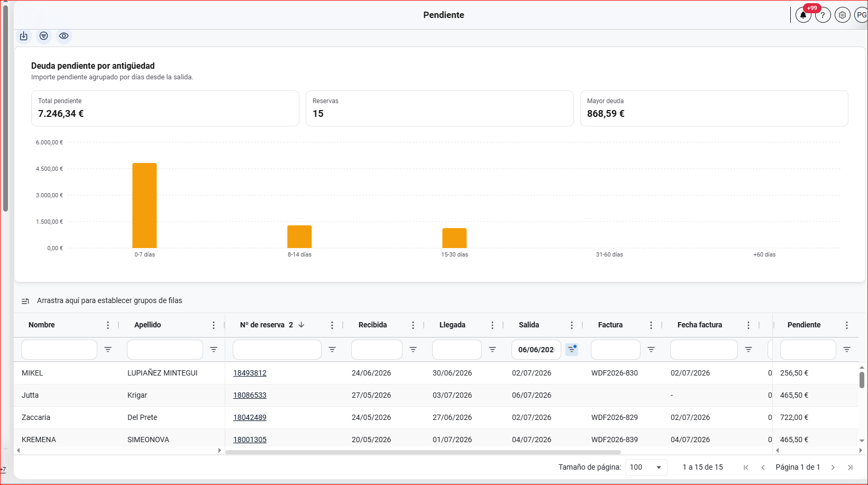Click the Apellido column filter icon
The height and width of the screenshot is (485, 868).
click(x=214, y=350)
